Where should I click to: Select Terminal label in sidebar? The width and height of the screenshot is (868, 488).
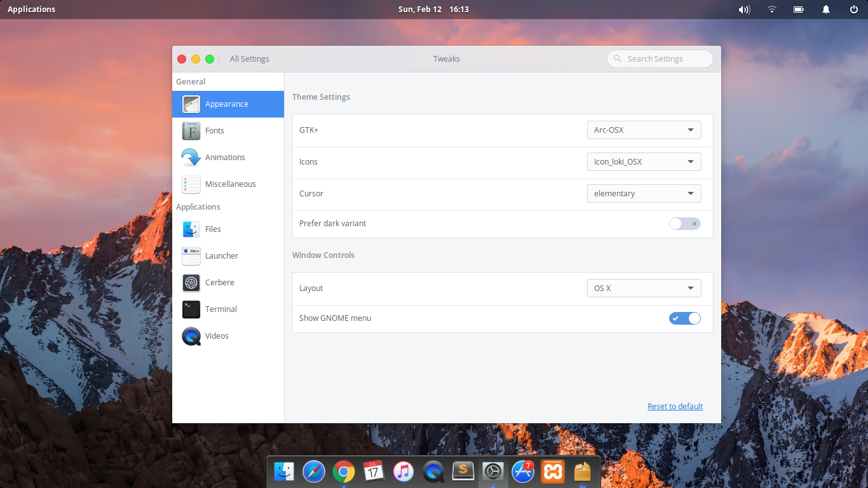(x=221, y=309)
